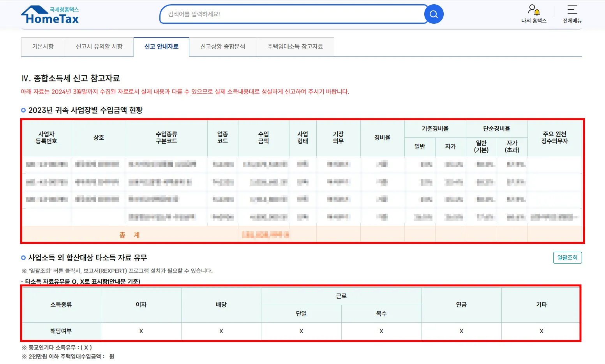This screenshot has width=605, height=364.
Task: Click the 기준경비율 group header
Action: [435, 129]
